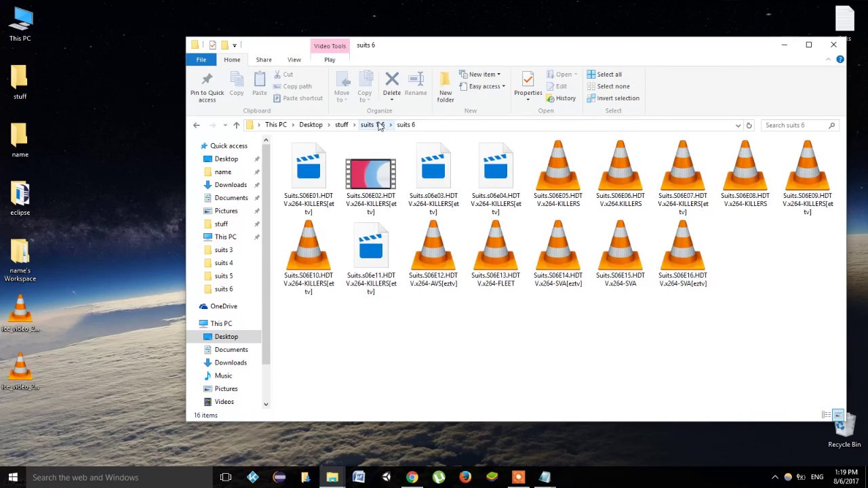Switch to details view toggle
Image resolution: width=868 pixels, height=488 pixels.
[826, 415]
